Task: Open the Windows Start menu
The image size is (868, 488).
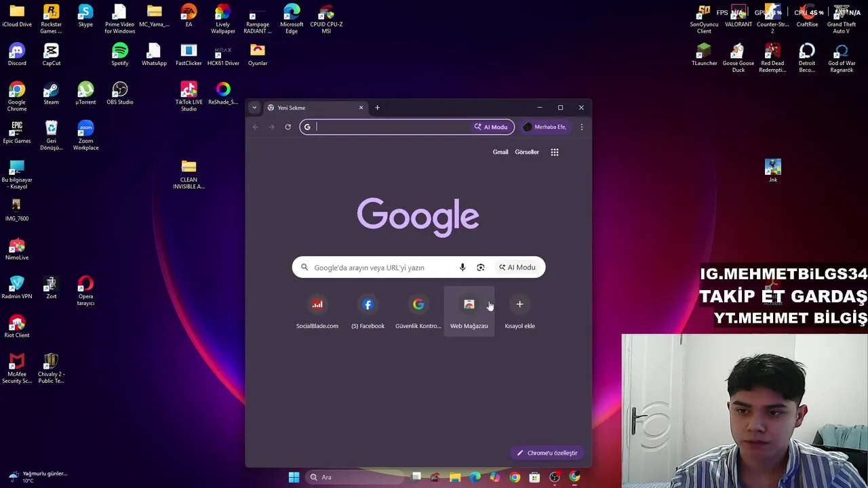Action: pyautogui.click(x=294, y=477)
